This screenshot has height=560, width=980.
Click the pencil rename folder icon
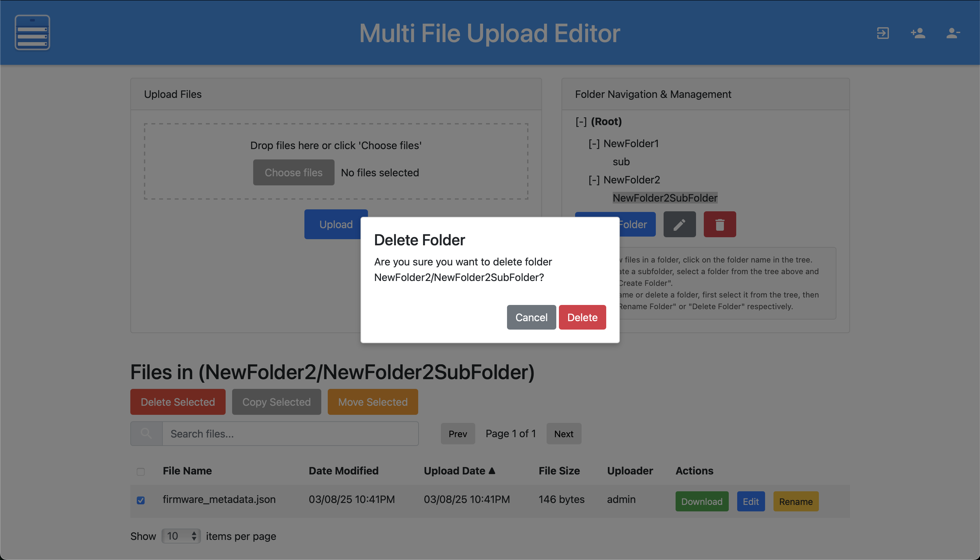[x=679, y=224]
